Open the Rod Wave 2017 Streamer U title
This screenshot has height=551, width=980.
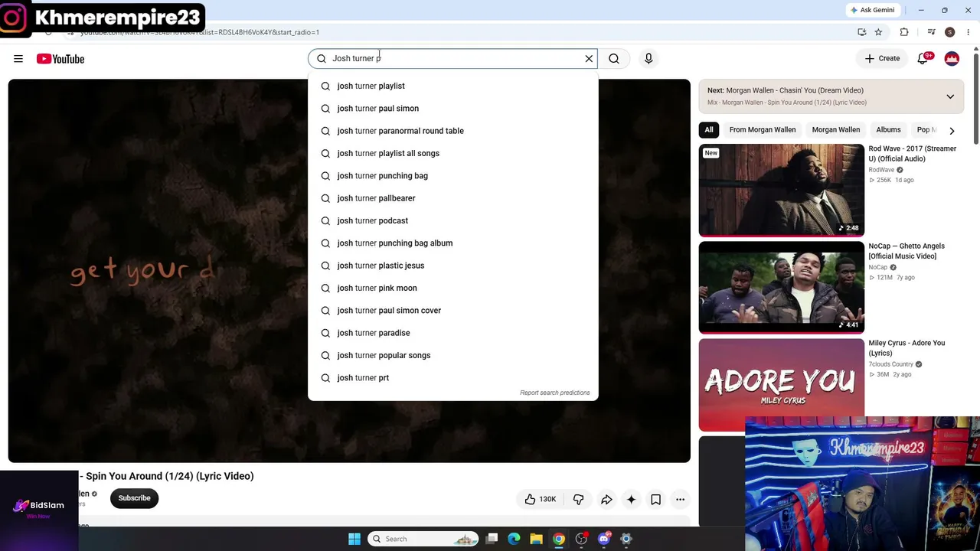click(913, 154)
